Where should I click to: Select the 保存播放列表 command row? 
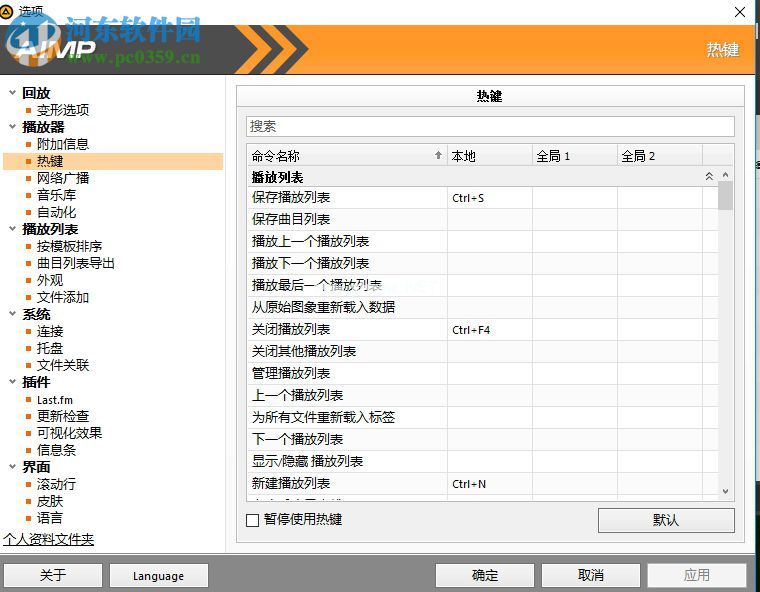[482, 198]
